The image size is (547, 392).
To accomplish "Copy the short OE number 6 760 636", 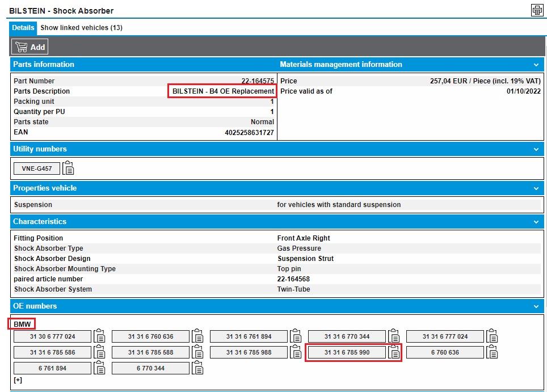I will coord(492,352).
